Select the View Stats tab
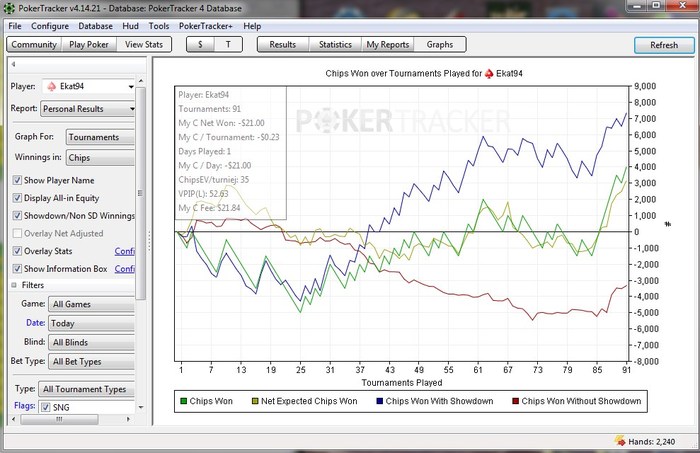The width and height of the screenshot is (700, 453). coord(144,45)
